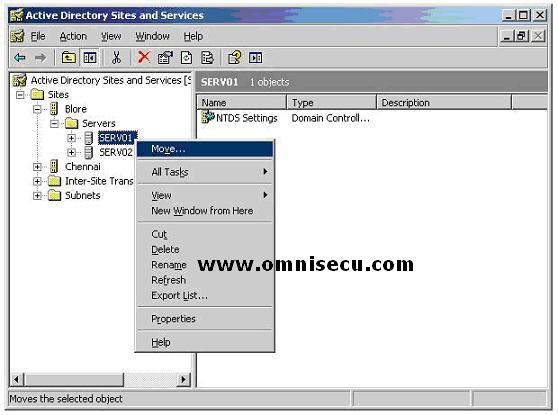This screenshot has width=558, height=415.
Task: Click the tree pane scroll right arrow
Action: click(x=183, y=379)
